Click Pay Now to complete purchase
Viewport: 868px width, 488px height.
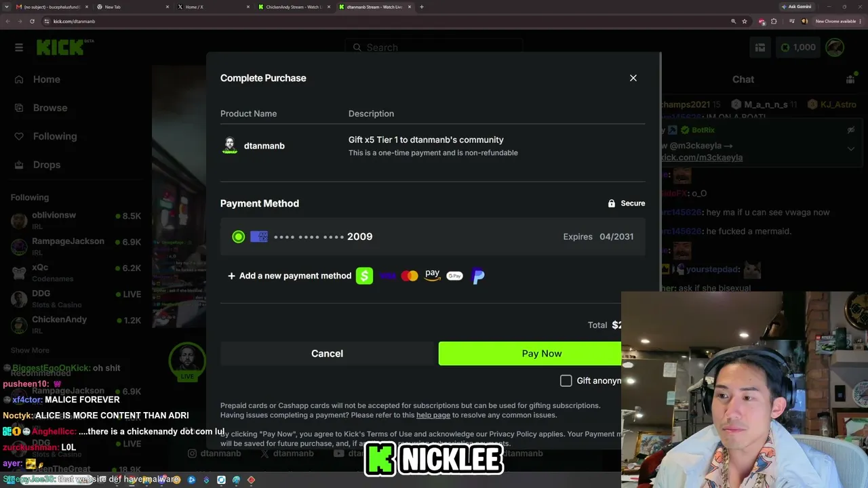(530, 354)
